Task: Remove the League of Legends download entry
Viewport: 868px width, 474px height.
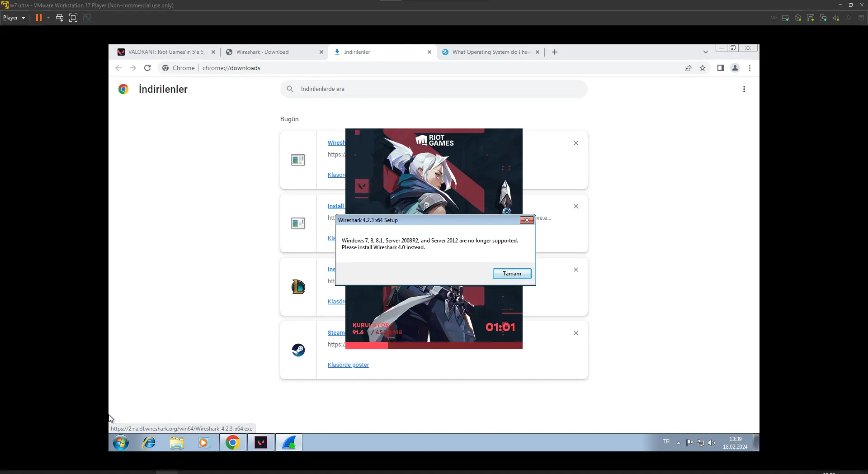Action: (576, 270)
